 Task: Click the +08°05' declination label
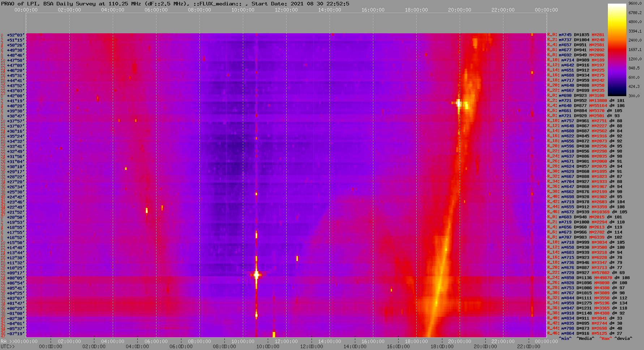click(x=16, y=278)
